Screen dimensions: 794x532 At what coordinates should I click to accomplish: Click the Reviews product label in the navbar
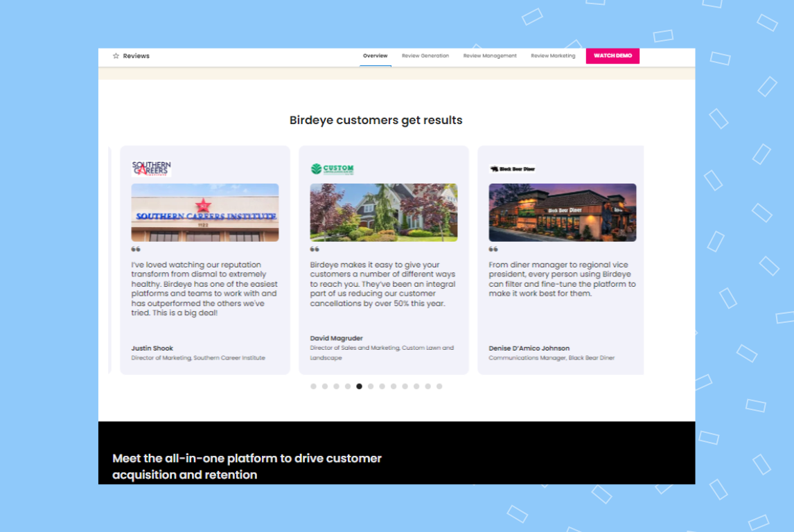136,55
